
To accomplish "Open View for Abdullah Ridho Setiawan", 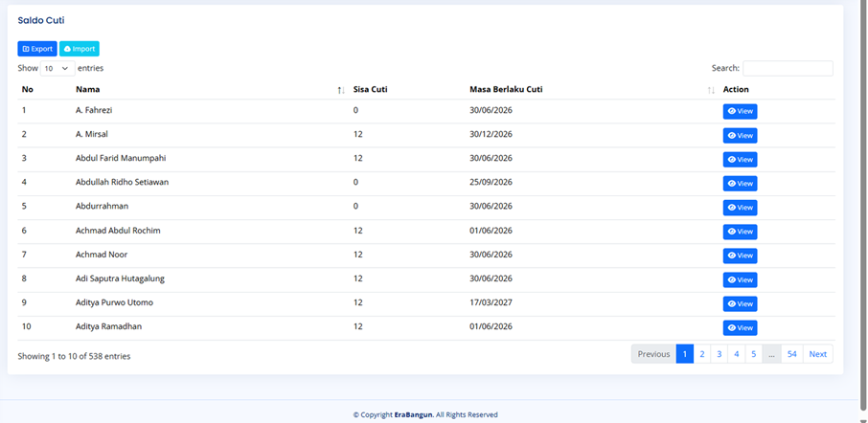I will 740,184.
